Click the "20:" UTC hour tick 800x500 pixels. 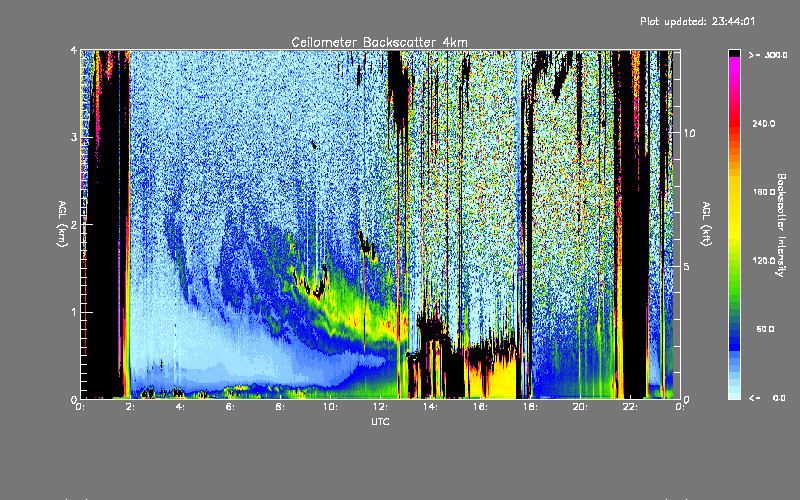(580, 407)
